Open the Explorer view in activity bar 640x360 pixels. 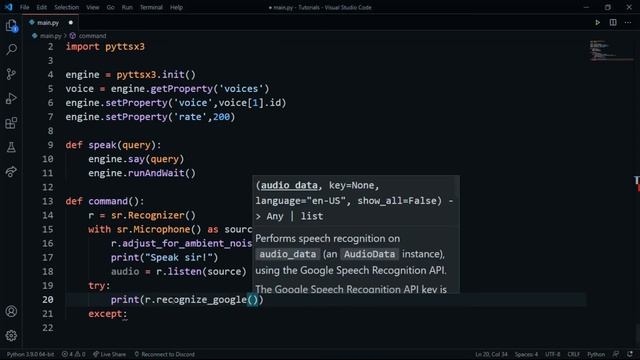pos(11,26)
